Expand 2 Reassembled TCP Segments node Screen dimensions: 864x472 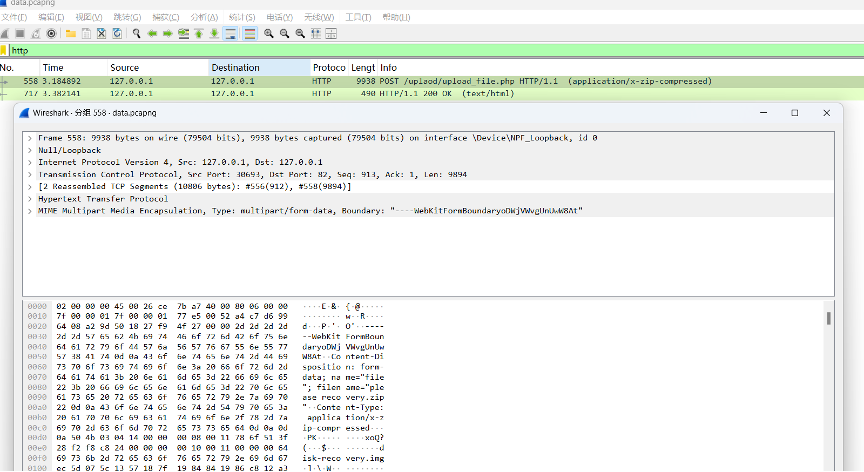[x=30, y=187]
